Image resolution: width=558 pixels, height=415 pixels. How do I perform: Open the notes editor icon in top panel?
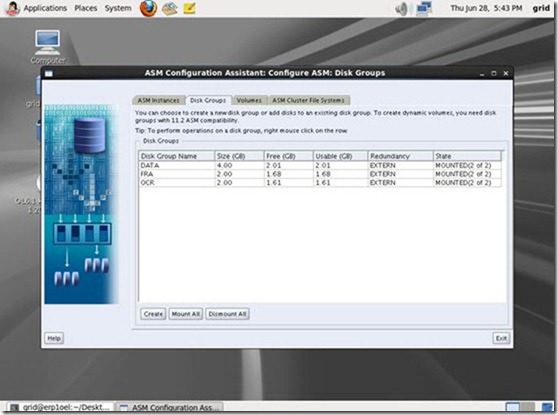[x=190, y=8]
